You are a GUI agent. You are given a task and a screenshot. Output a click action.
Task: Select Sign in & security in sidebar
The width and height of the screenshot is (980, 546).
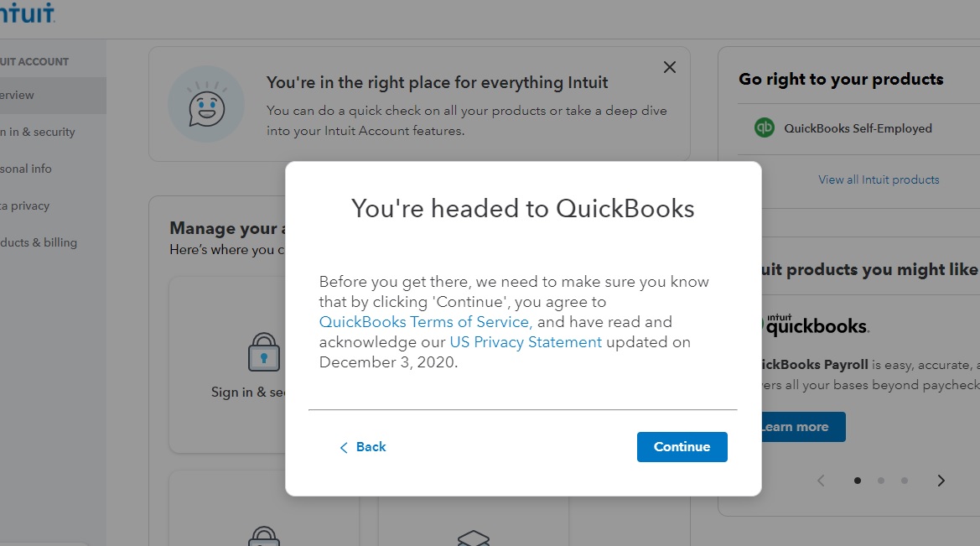(38, 132)
